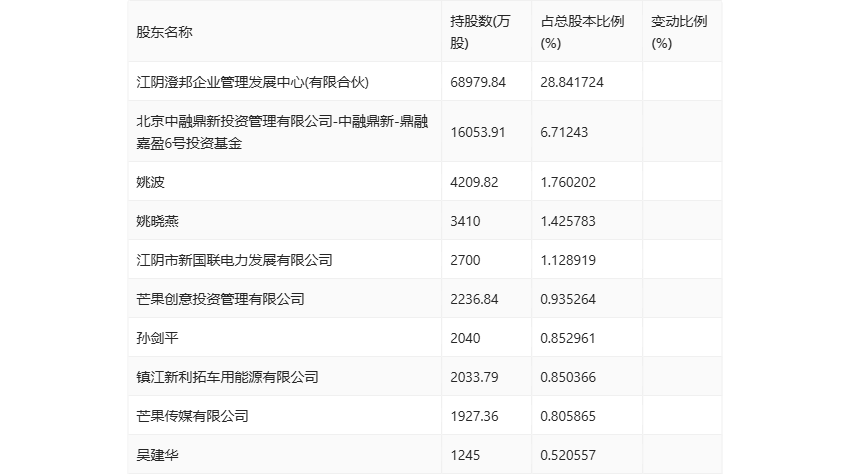850x474 pixels.
Task: Select the value 4209.82
Action: coord(474,182)
